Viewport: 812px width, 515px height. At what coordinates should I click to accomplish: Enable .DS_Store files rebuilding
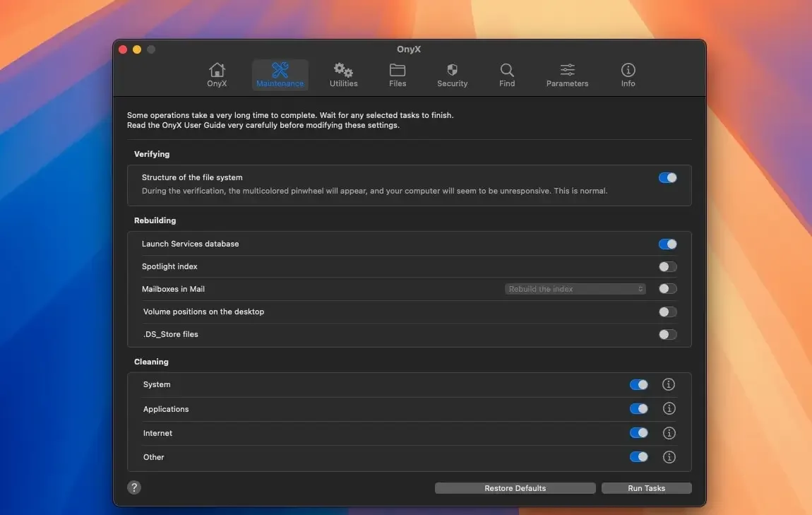click(x=667, y=335)
